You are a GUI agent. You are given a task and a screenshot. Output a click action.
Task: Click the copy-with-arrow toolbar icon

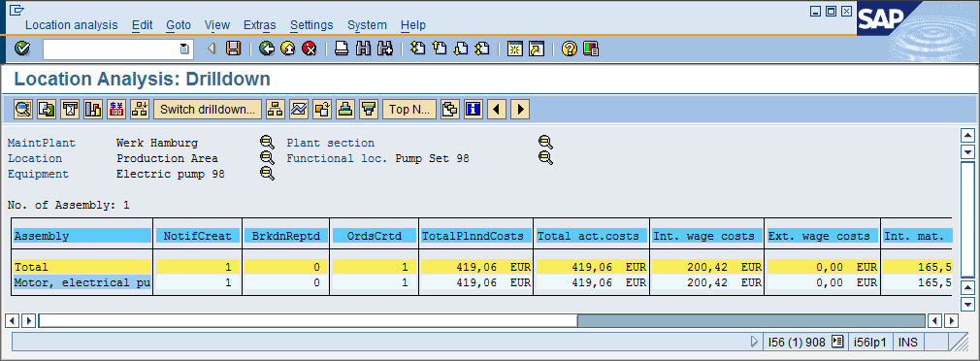click(322, 110)
